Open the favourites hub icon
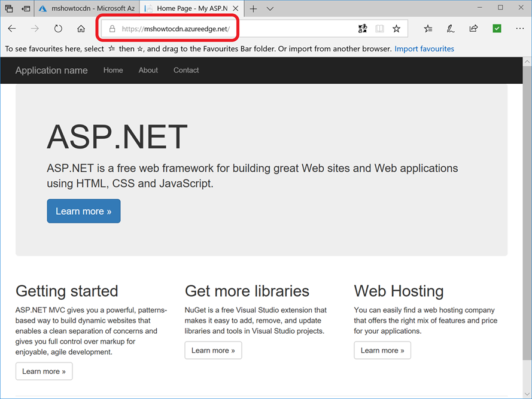Viewport: 532px width, 399px height. pyautogui.click(x=428, y=29)
